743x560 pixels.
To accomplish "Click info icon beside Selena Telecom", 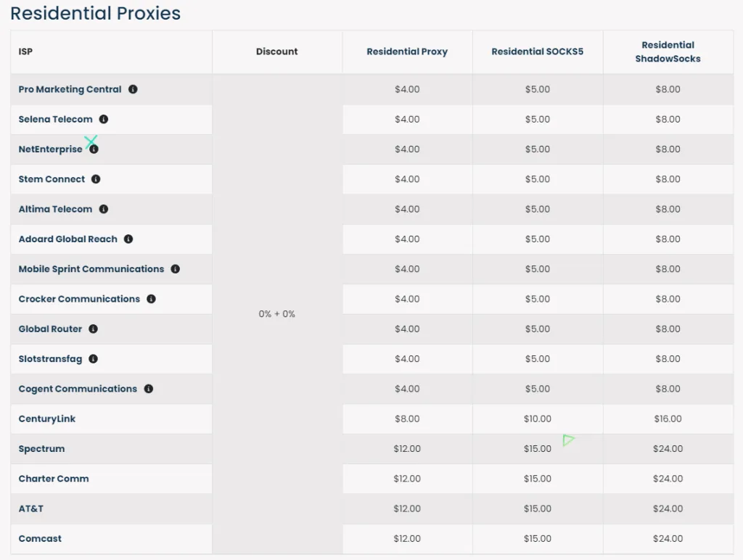I will click(x=104, y=119).
